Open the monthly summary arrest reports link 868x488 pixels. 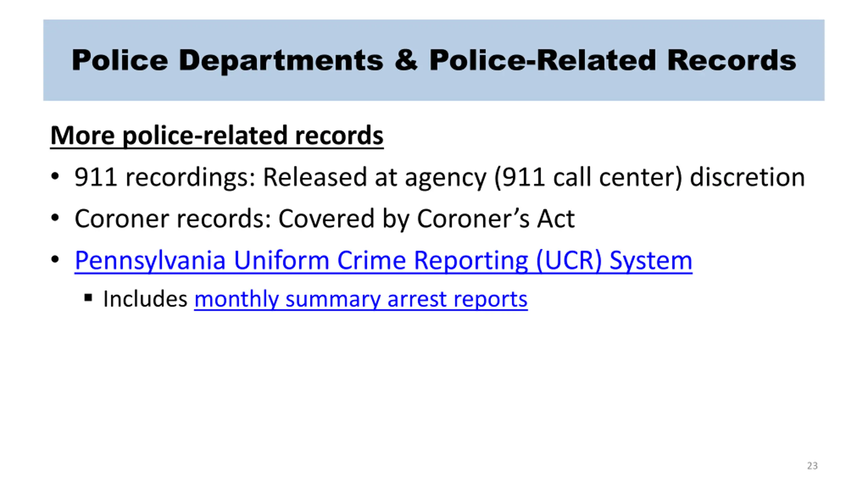pos(361,299)
